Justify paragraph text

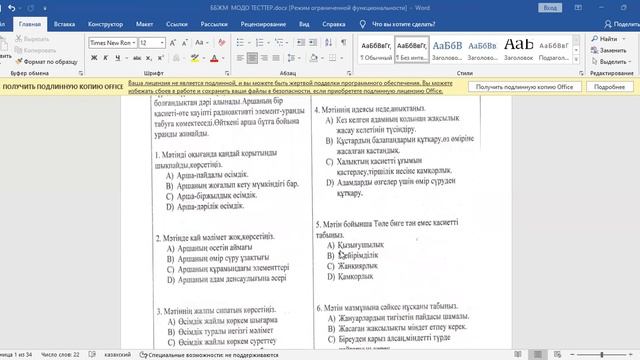pos(276,58)
